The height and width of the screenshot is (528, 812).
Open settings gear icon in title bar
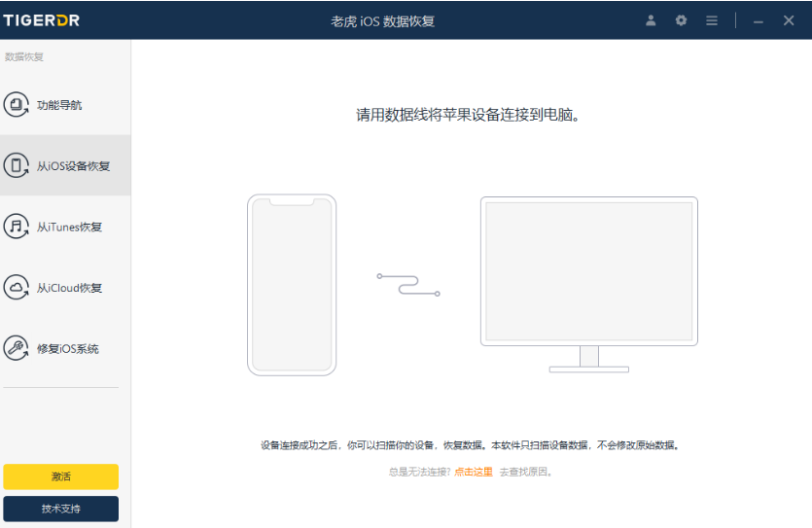(681, 20)
